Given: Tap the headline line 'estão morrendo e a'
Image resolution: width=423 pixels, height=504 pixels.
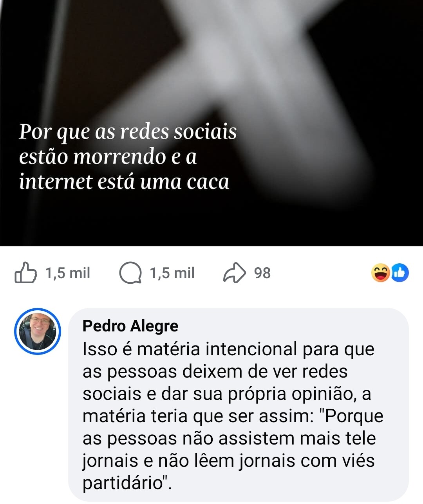Looking at the screenshot, I should (x=108, y=157).
